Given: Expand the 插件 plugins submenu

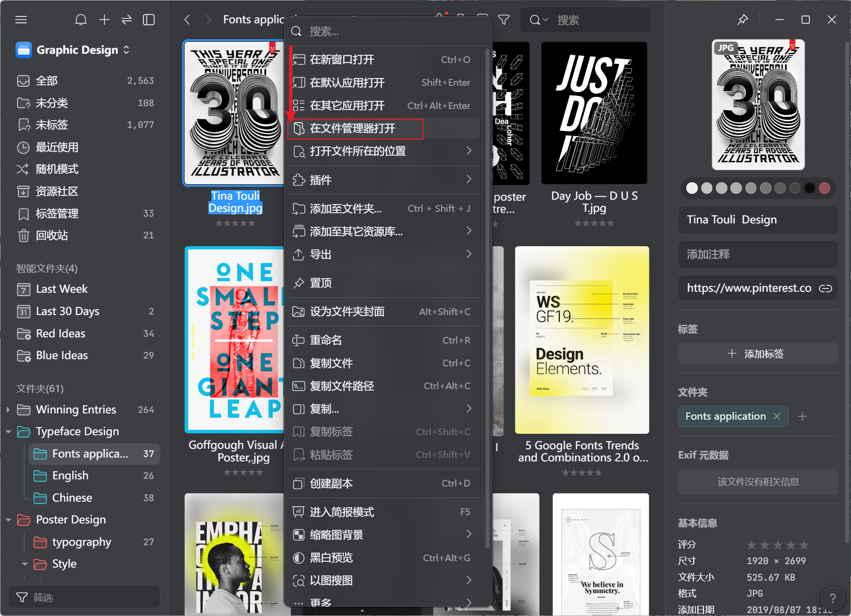Looking at the screenshot, I should [383, 180].
